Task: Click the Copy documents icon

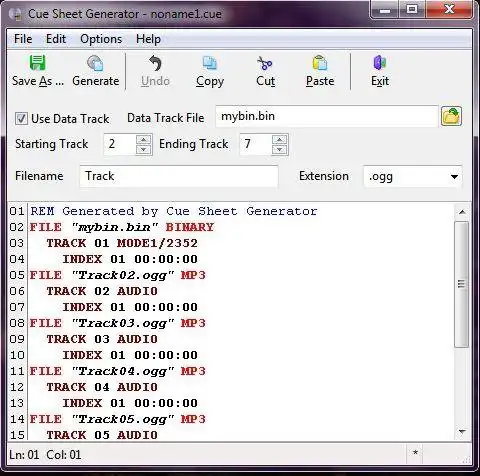Action: (x=210, y=63)
